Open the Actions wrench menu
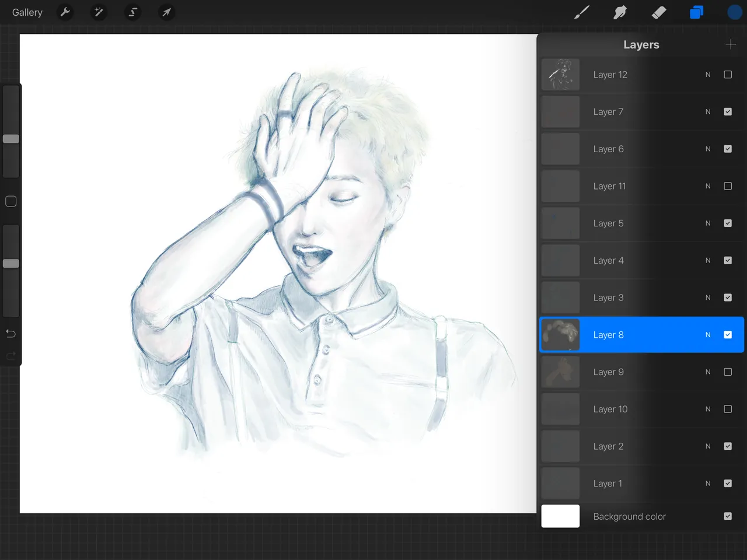The width and height of the screenshot is (747, 560). [x=65, y=12]
